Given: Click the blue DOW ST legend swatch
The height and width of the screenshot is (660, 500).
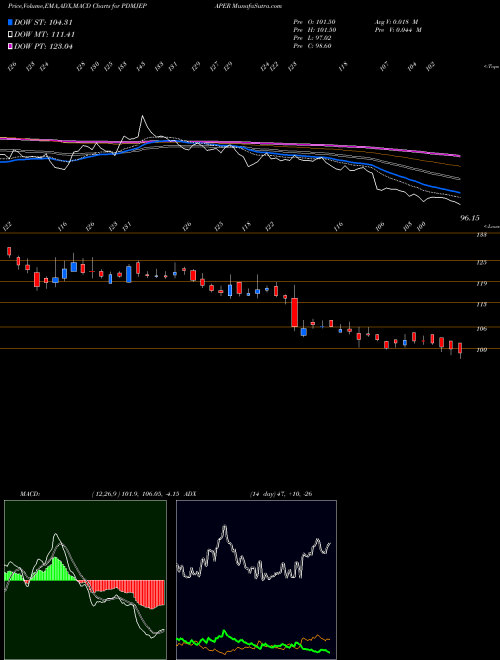Looking at the screenshot, I should point(10,23).
